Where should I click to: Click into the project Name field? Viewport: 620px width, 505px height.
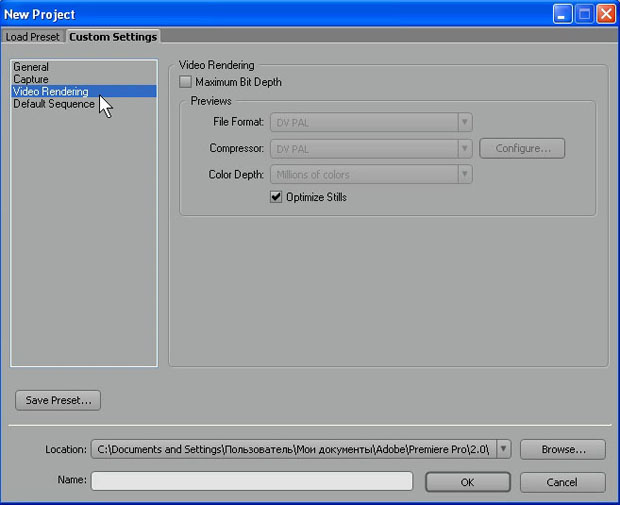[x=252, y=481]
